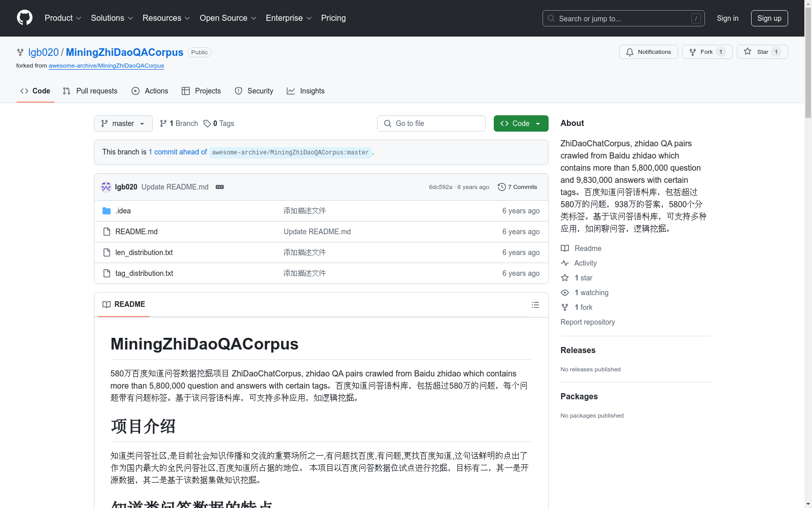Star this repository

tap(762, 52)
